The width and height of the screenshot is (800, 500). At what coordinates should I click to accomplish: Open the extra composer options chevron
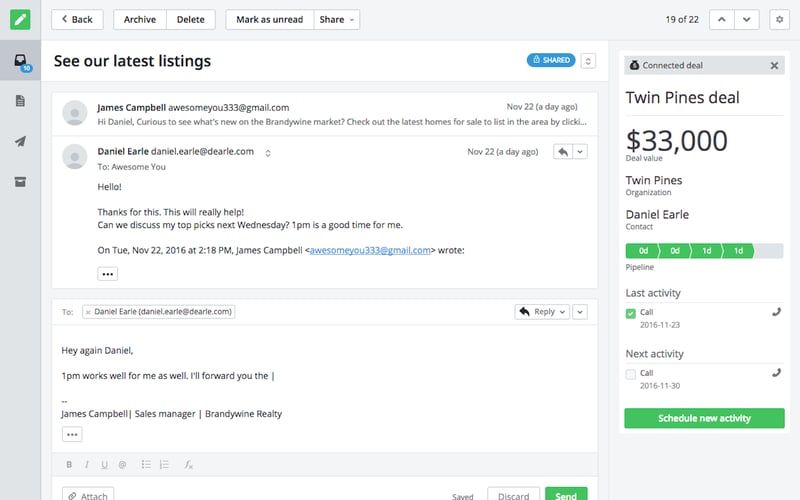pos(580,312)
